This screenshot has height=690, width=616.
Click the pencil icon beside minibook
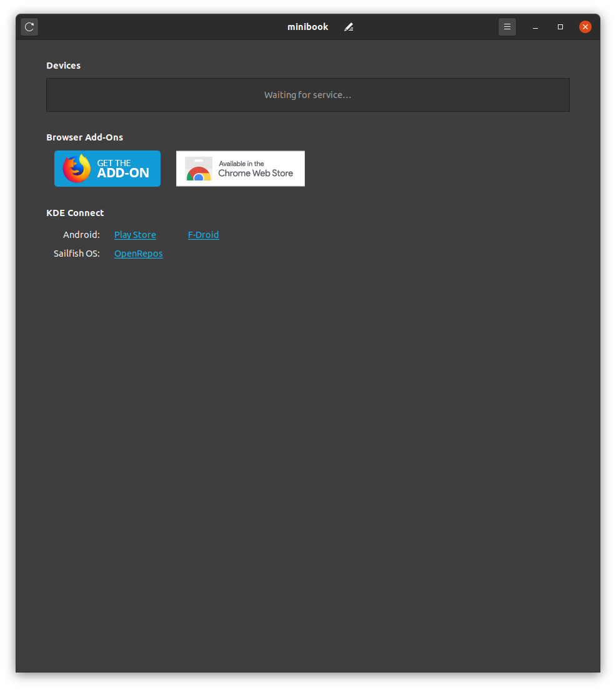(x=349, y=27)
